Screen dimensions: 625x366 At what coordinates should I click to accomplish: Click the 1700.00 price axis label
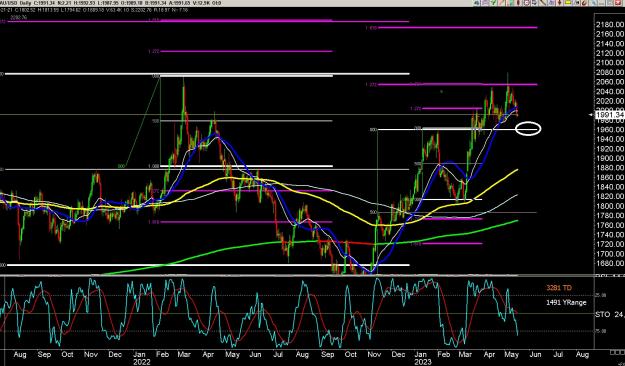point(610,254)
